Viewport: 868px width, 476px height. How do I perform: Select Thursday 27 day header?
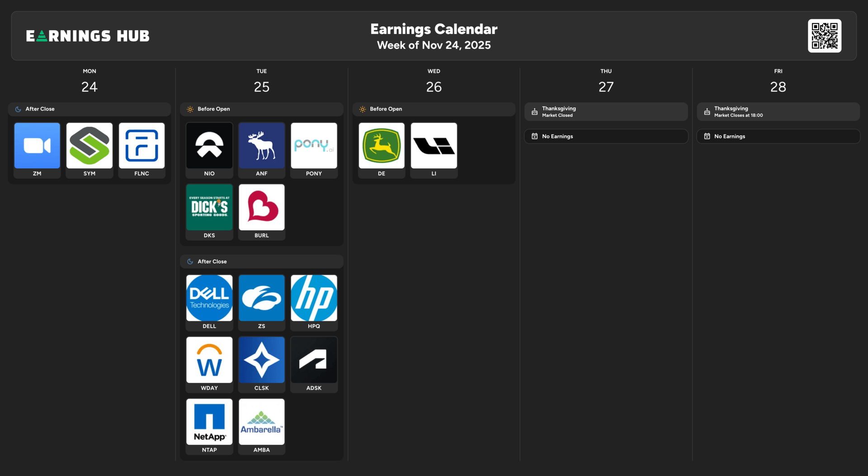pos(606,81)
